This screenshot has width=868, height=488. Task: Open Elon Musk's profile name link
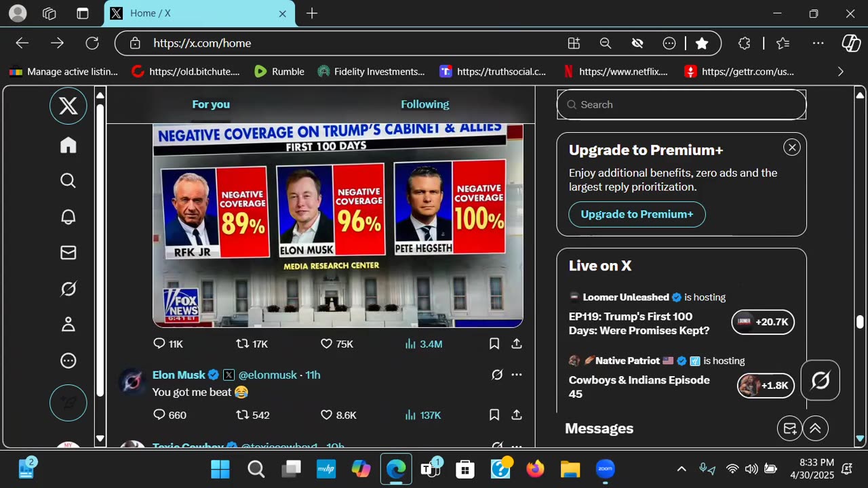pyautogui.click(x=179, y=375)
